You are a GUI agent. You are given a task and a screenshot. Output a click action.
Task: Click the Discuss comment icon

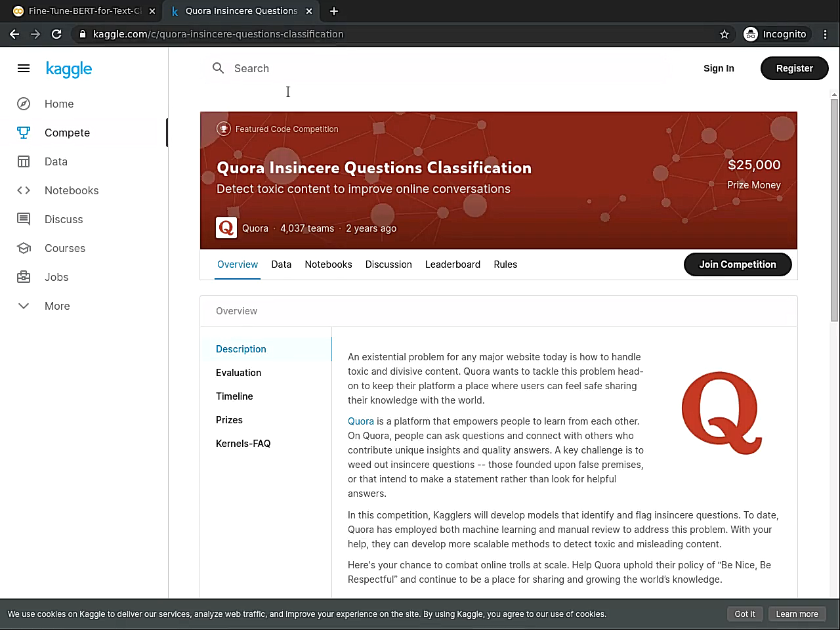[24, 219]
